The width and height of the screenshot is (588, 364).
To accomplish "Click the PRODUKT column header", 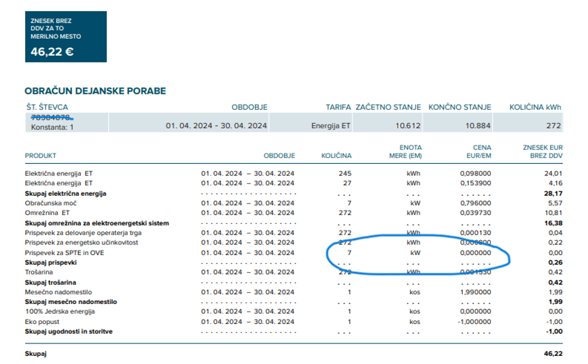I will [41, 156].
